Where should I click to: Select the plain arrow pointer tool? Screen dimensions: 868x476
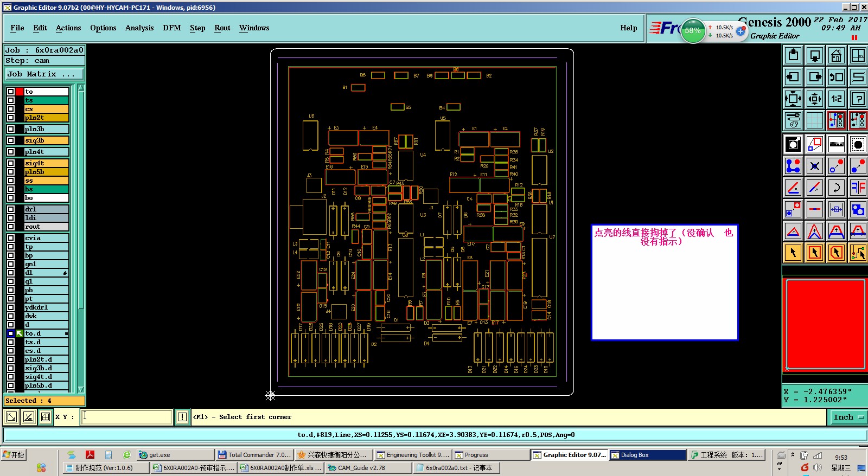793,253
